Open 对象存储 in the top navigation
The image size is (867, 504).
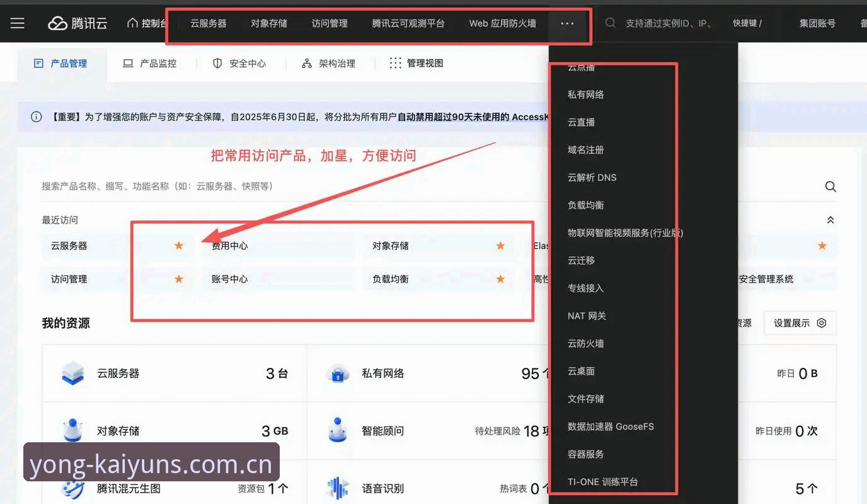coord(269,23)
